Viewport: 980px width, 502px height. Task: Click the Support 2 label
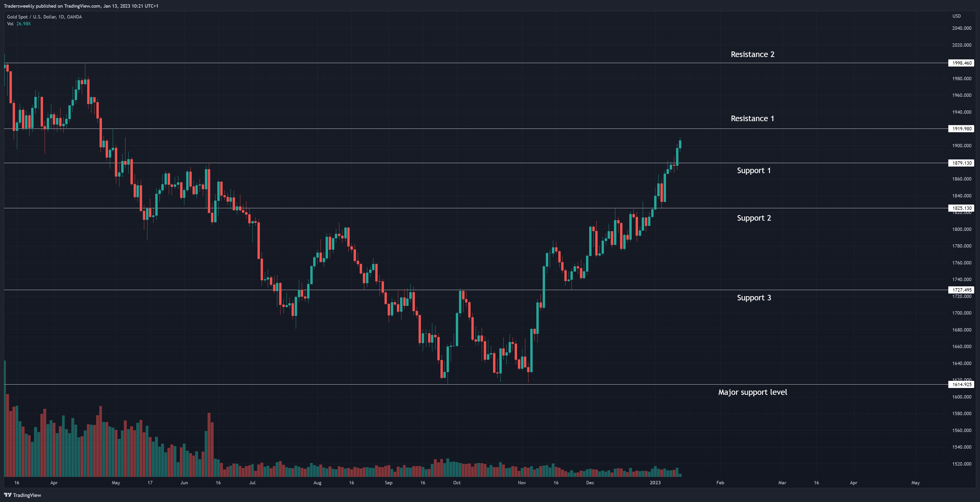(x=754, y=218)
